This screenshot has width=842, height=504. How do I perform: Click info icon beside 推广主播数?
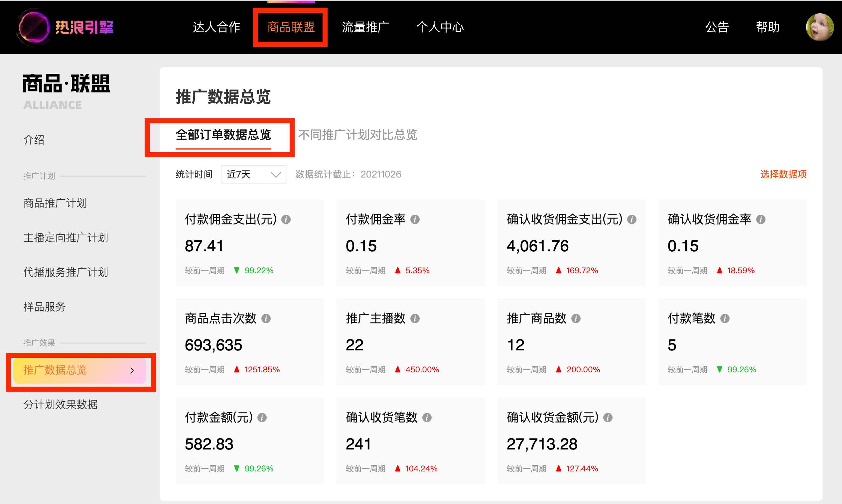415,318
